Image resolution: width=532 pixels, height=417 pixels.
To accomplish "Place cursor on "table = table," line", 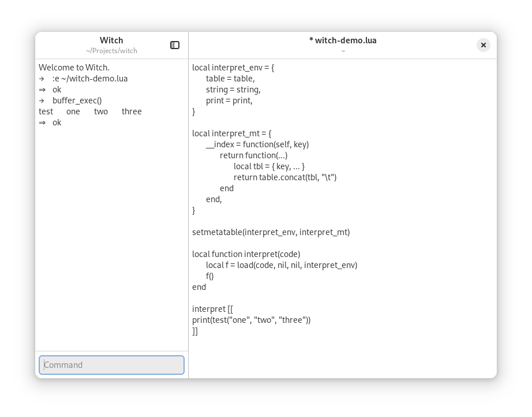I will 230,79.
